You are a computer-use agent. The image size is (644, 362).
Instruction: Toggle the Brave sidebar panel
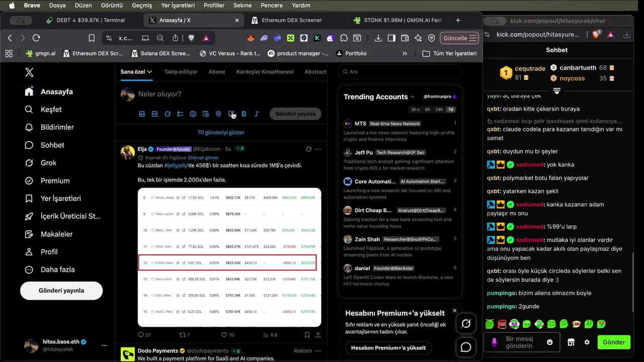coord(391,38)
